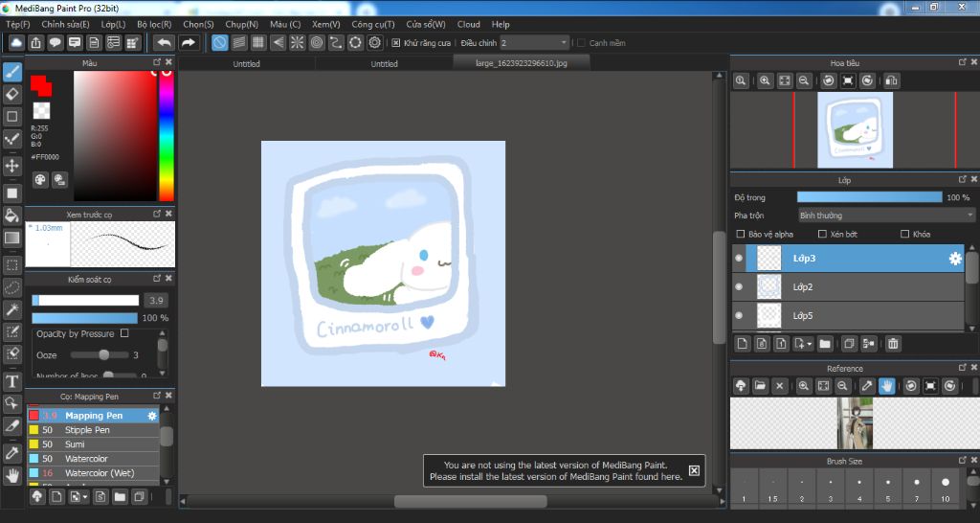Expand the new layer type dropdown arrow

pyautogui.click(x=810, y=344)
